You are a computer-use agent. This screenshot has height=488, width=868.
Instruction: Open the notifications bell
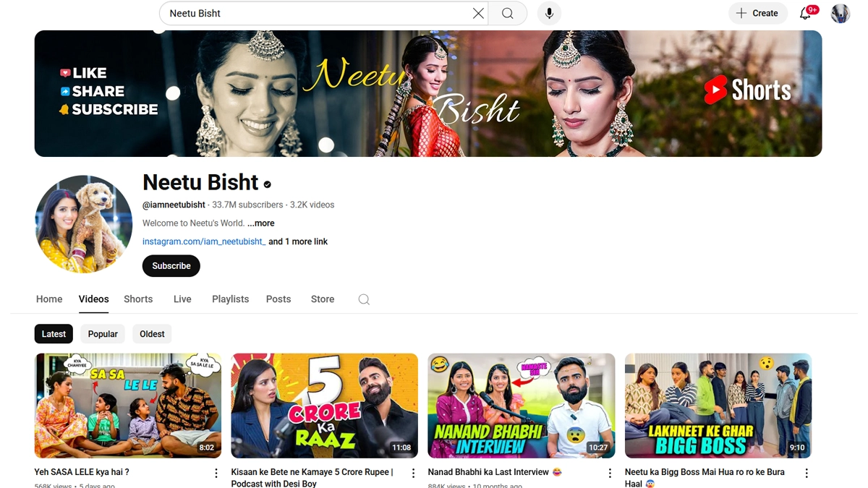805,13
